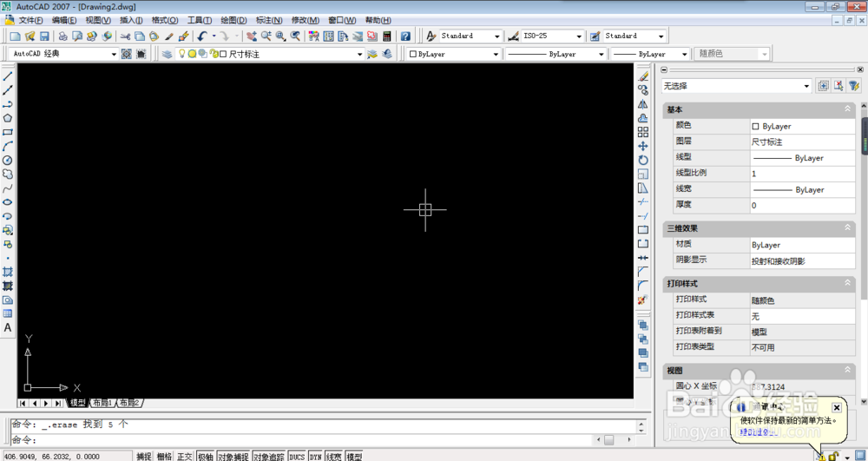Toggle 对象追踪 object tracking in status bar
This screenshot has width=868, height=461.
[269, 457]
